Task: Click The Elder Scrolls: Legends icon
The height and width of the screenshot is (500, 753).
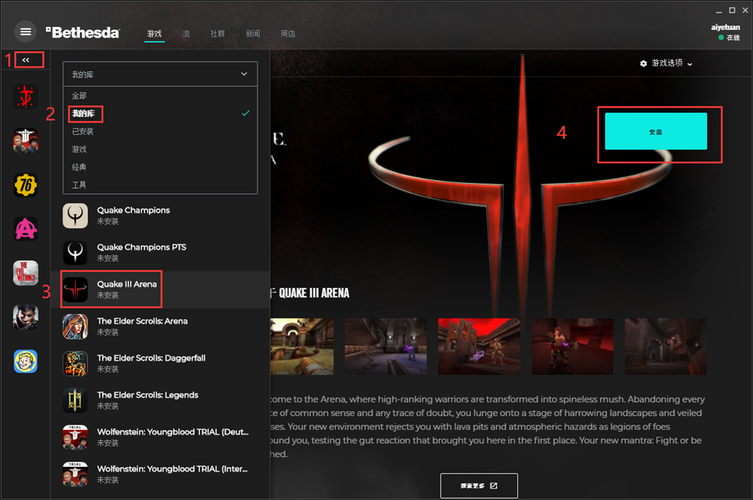Action: coord(75,401)
